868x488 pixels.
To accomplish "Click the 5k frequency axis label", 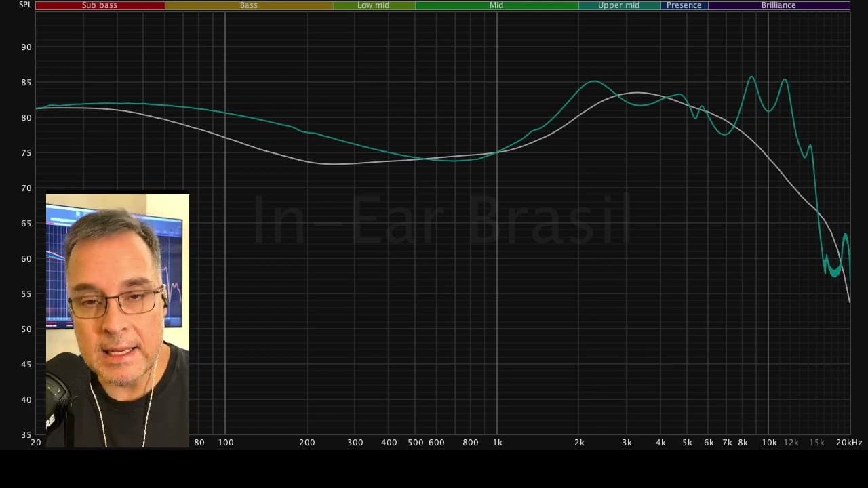I will coord(687,443).
